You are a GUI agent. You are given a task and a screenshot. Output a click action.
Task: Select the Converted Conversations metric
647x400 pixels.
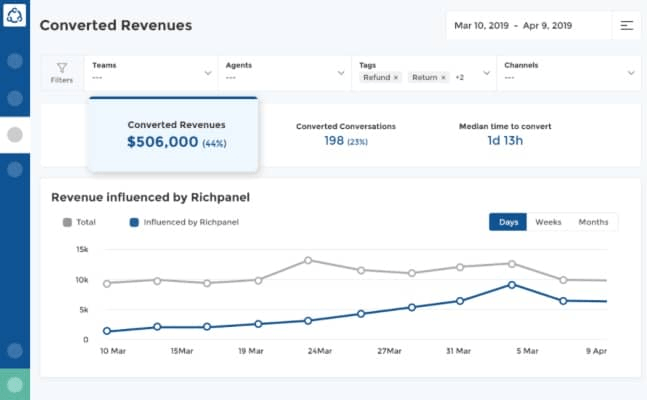346,135
